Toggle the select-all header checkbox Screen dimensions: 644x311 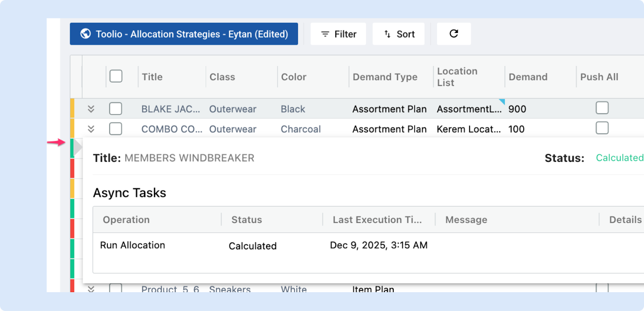[x=116, y=76]
